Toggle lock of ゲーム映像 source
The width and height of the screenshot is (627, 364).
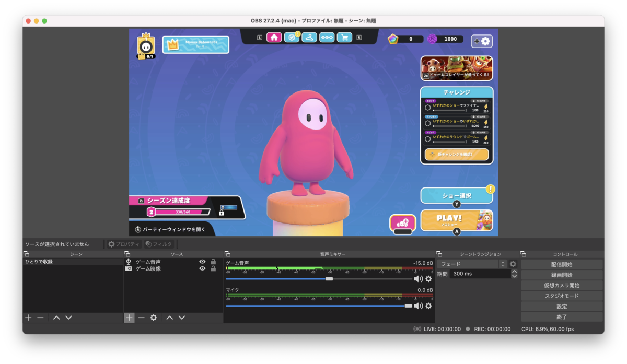pos(213,268)
